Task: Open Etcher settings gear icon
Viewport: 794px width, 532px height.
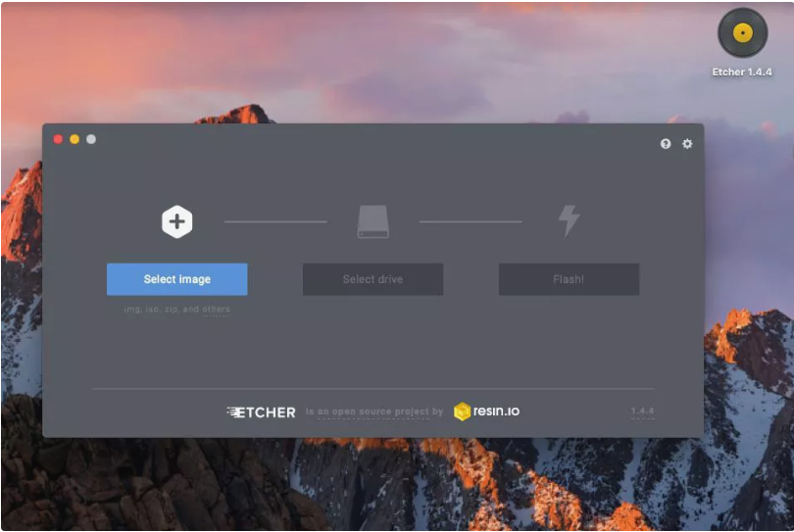Action: [687, 144]
